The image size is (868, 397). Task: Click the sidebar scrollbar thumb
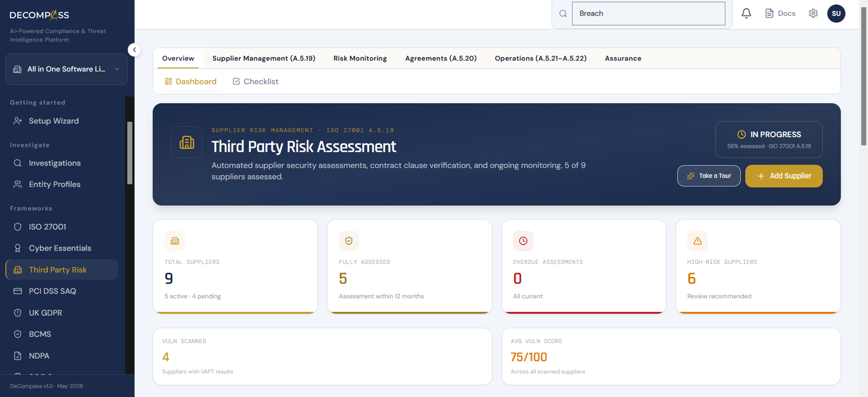pyautogui.click(x=129, y=153)
